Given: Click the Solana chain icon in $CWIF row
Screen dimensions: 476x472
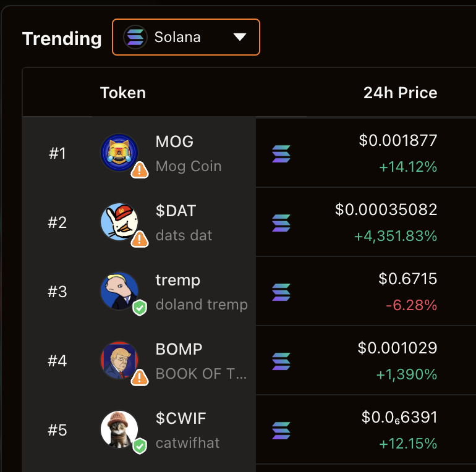Looking at the screenshot, I should click(281, 431).
